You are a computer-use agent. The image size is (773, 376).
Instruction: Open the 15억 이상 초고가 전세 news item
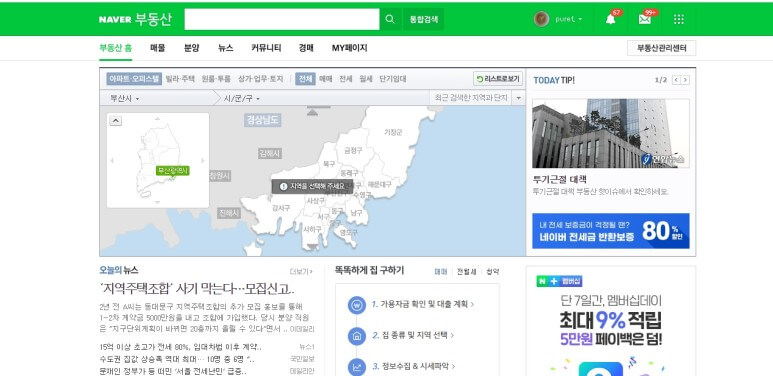click(180, 347)
